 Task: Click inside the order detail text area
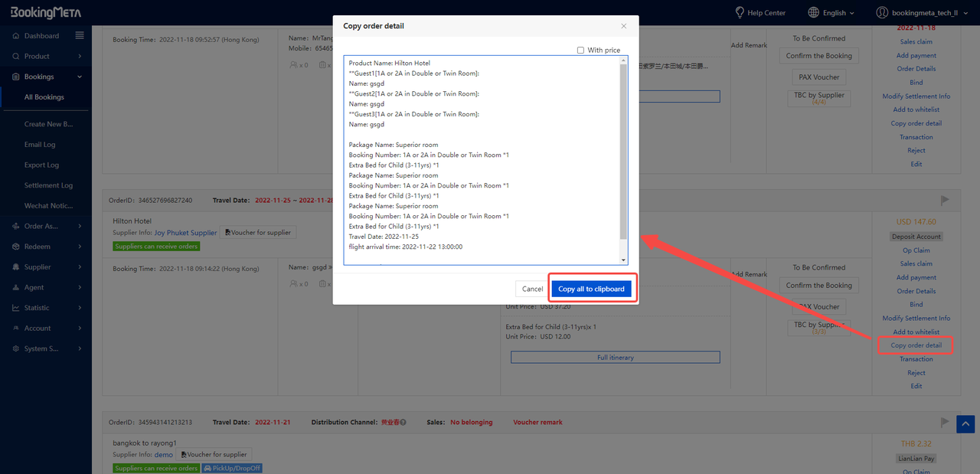click(482, 161)
